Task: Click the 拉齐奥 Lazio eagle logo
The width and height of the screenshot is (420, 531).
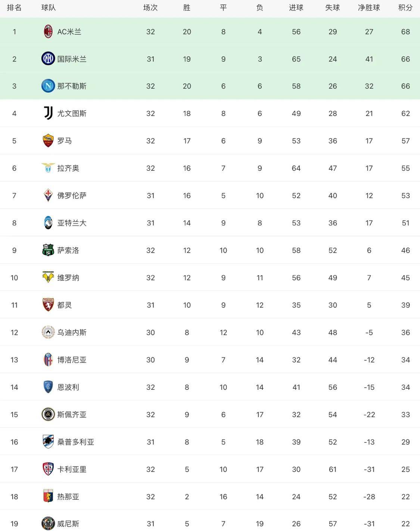Action: pos(48,168)
